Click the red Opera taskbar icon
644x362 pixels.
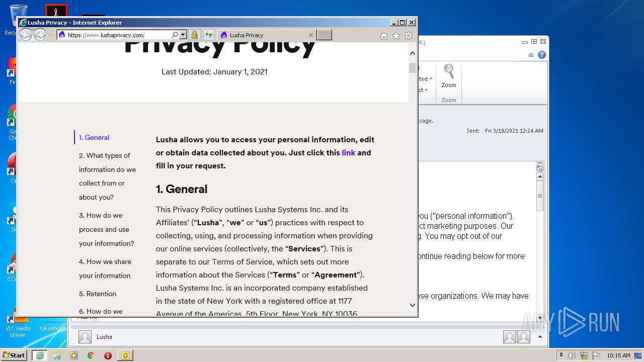108,355
